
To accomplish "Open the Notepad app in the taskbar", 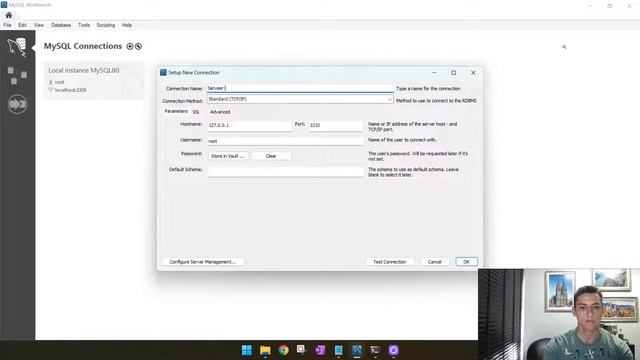I will point(338,350).
